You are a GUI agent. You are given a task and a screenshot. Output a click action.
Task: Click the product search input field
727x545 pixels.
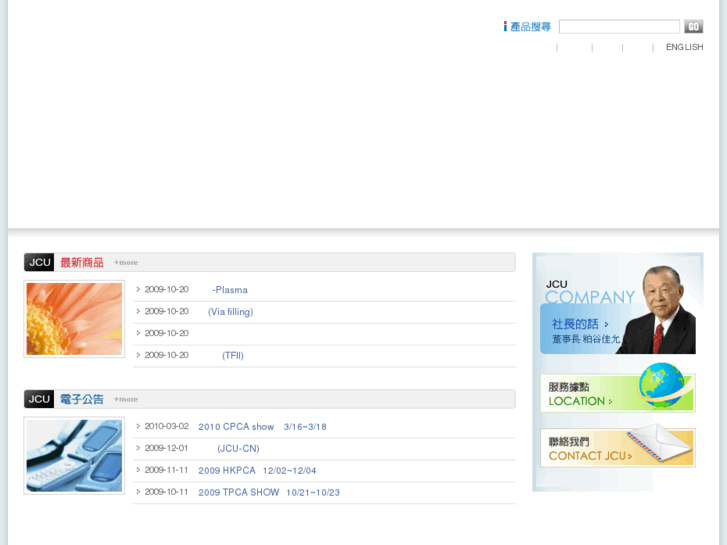tap(619, 26)
